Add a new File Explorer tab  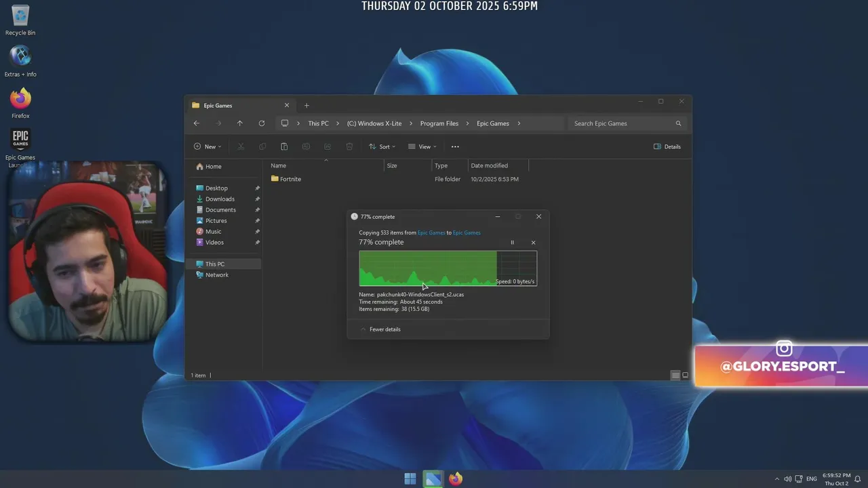tap(307, 105)
